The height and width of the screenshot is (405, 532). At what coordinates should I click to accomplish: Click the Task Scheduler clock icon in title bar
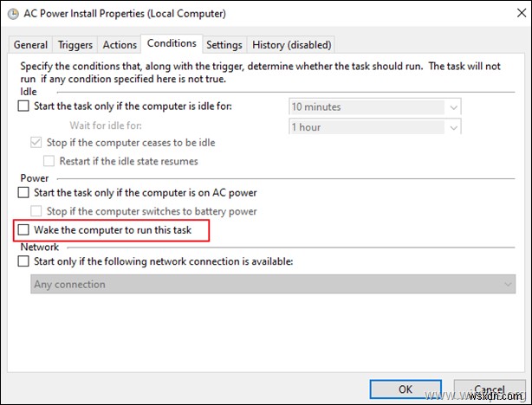[13, 15]
